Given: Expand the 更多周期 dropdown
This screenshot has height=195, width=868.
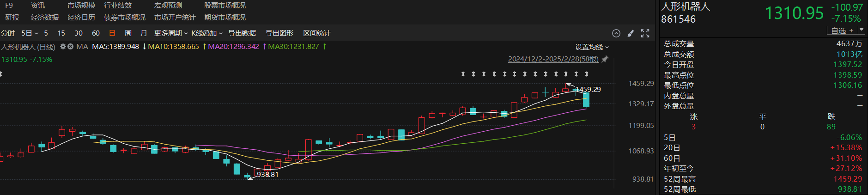Looking at the screenshot, I should click(171, 33).
